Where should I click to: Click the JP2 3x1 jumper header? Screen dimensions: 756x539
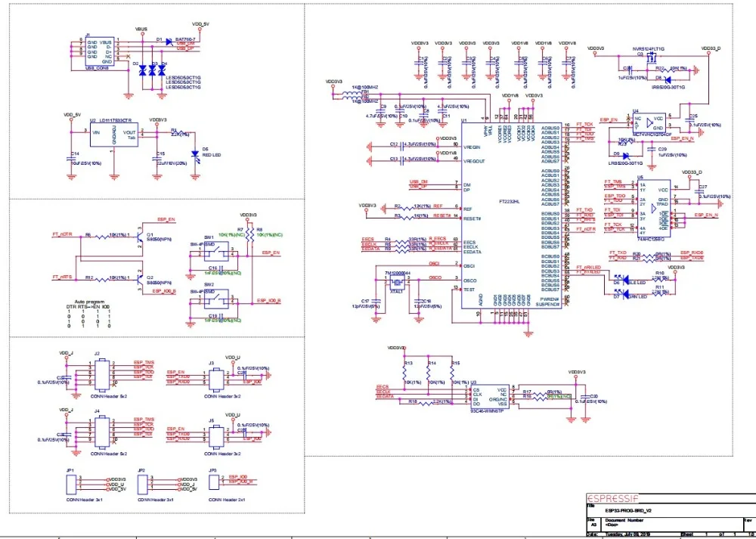142,484
